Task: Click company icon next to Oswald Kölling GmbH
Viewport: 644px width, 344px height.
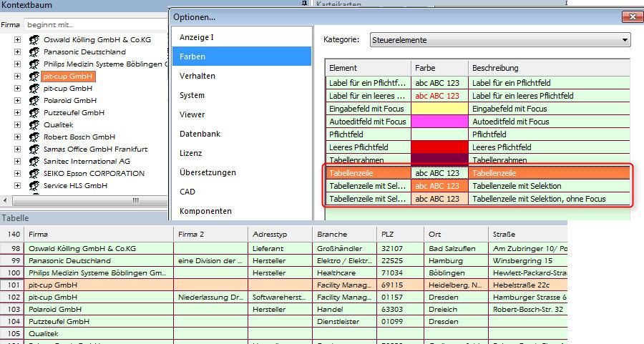Action: (34, 40)
